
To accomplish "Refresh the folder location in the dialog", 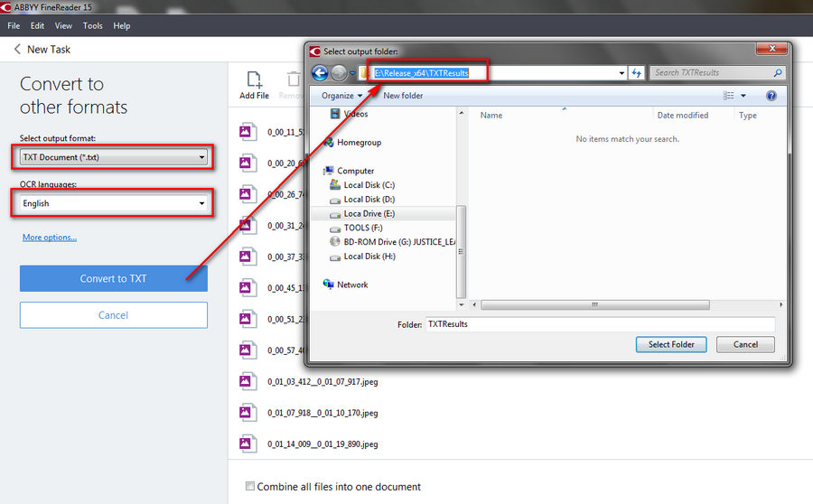I will point(637,73).
